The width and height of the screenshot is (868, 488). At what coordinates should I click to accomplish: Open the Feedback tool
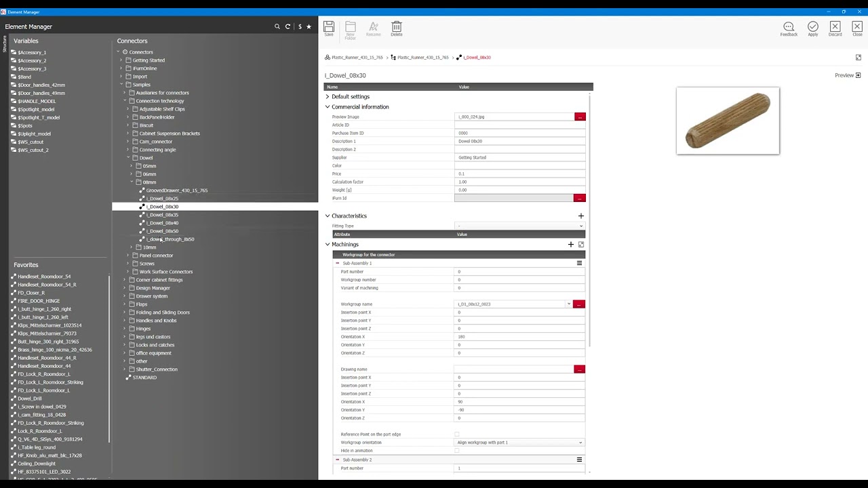pos(789,28)
